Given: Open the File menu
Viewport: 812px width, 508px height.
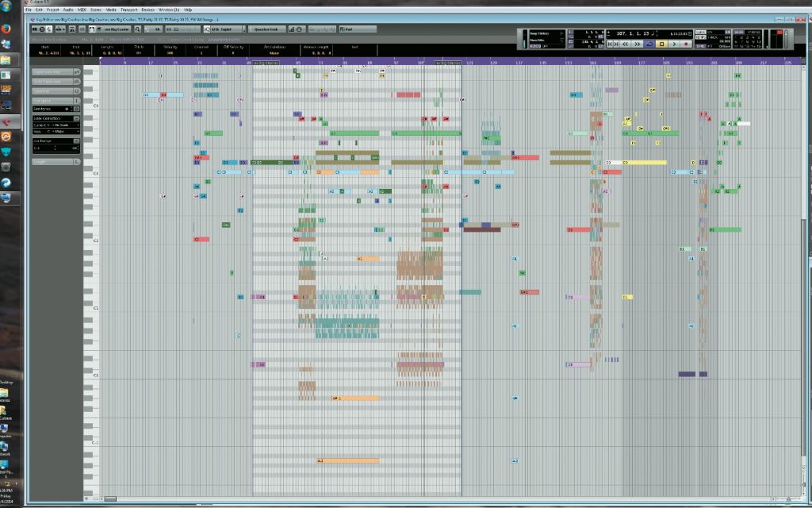Looking at the screenshot, I should [x=28, y=10].
